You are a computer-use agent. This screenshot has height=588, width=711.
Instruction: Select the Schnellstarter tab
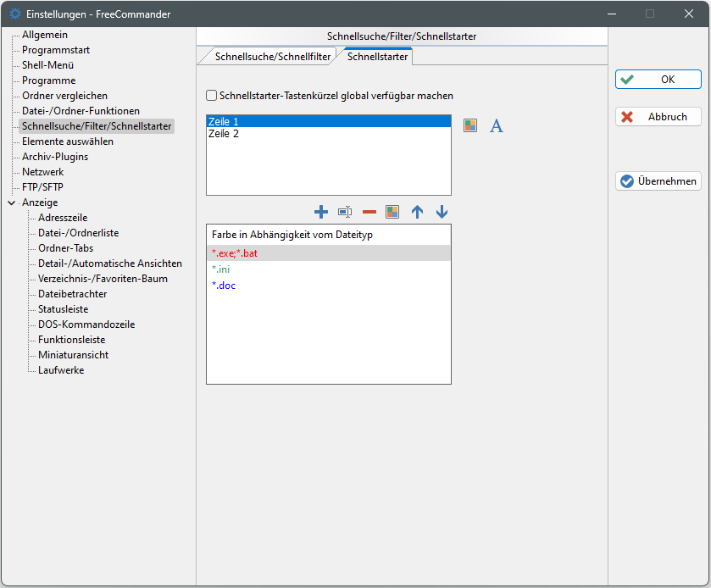point(377,57)
